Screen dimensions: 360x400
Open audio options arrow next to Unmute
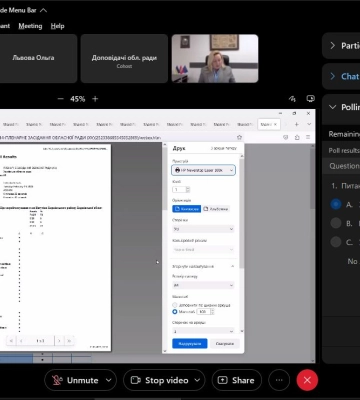click(x=109, y=380)
